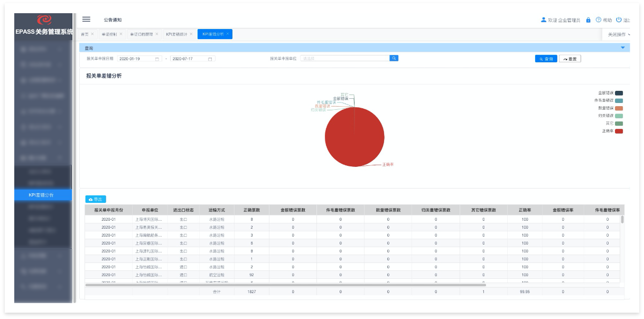
Task: Click the 报关单差错分析 chart title
Action: 104,76
